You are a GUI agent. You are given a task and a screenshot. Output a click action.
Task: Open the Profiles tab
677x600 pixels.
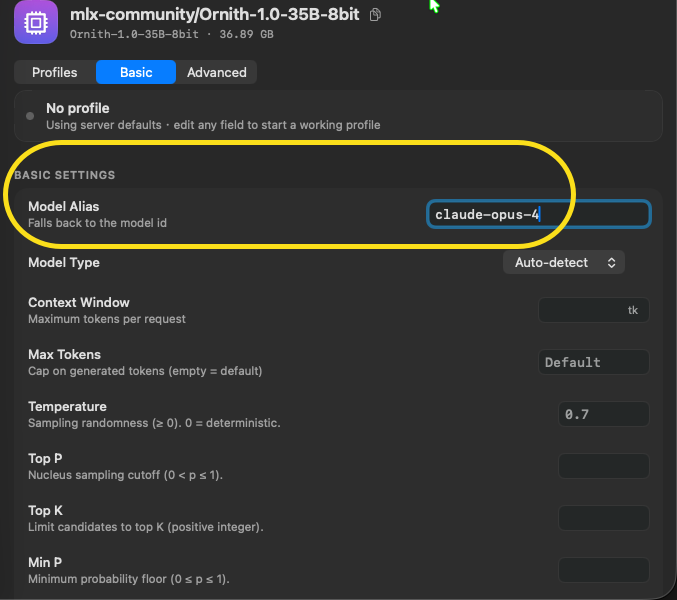tap(54, 72)
